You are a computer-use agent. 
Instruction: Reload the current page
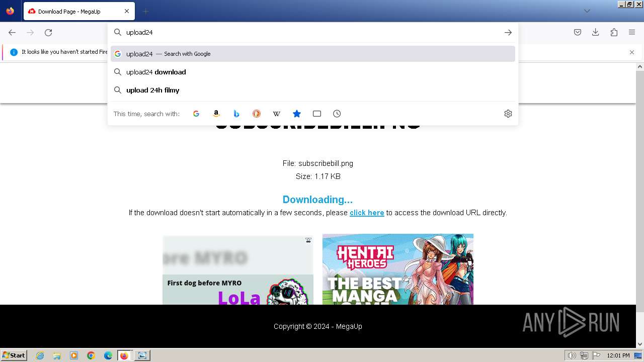pos(48,32)
